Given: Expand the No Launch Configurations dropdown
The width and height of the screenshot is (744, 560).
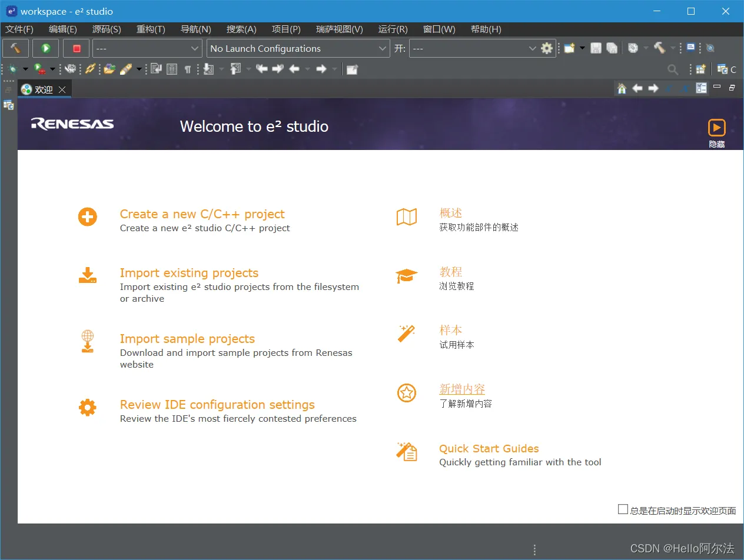Looking at the screenshot, I should point(298,48).
